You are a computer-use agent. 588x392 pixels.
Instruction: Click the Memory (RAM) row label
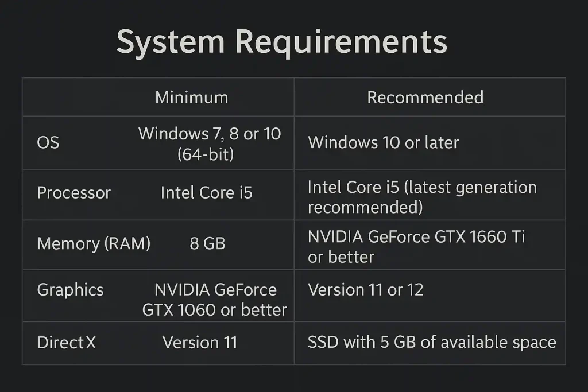tap(94, 243)
